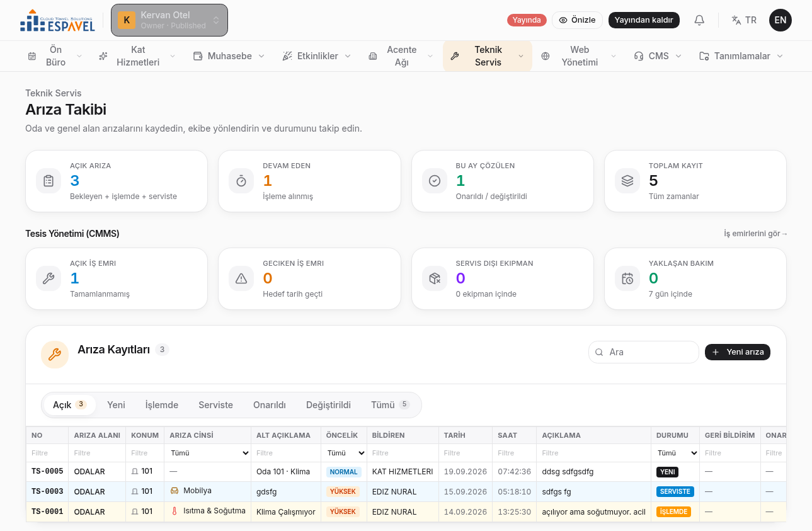Open the Durumu filter dropdown
This screenshot has height=531, width=812.
point(675,453)
